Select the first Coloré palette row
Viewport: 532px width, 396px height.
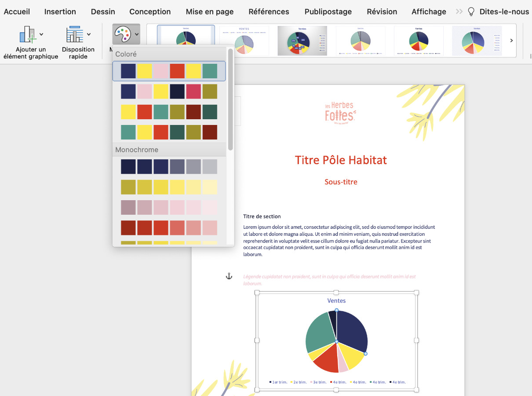coord(169,71)
